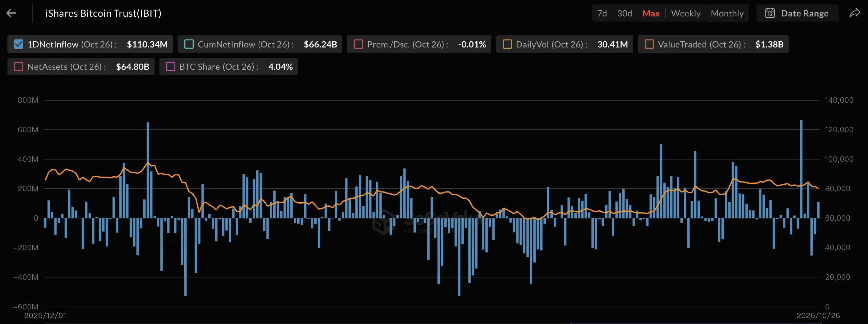
Task: Check the ValueTraded checkbox
Action: (649, 44)
